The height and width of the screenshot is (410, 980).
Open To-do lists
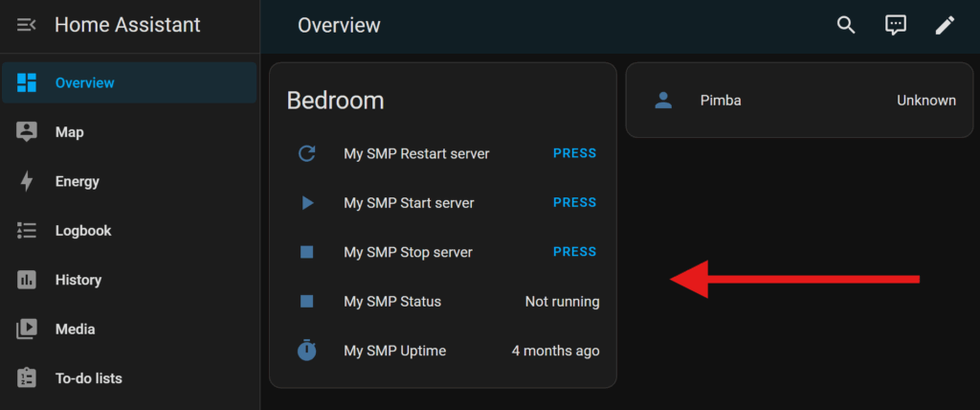[x=88, y=378]
